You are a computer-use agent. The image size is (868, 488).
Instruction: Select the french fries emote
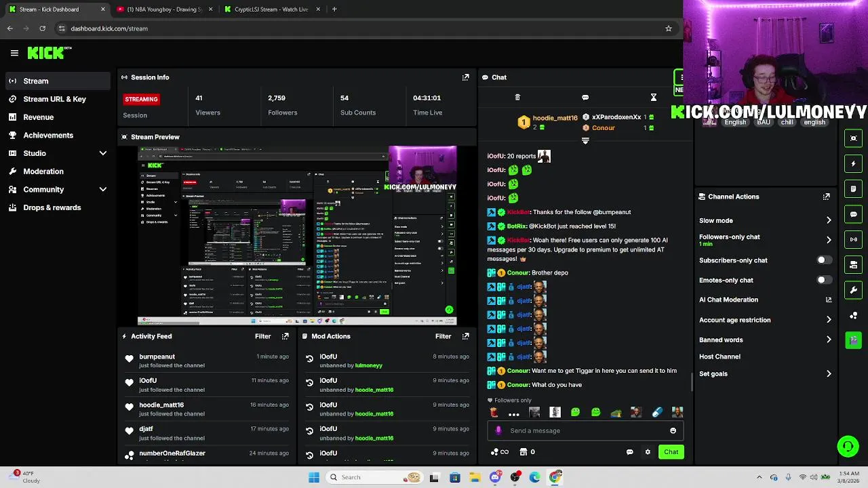pyautogui.click(x=494, y=412)
